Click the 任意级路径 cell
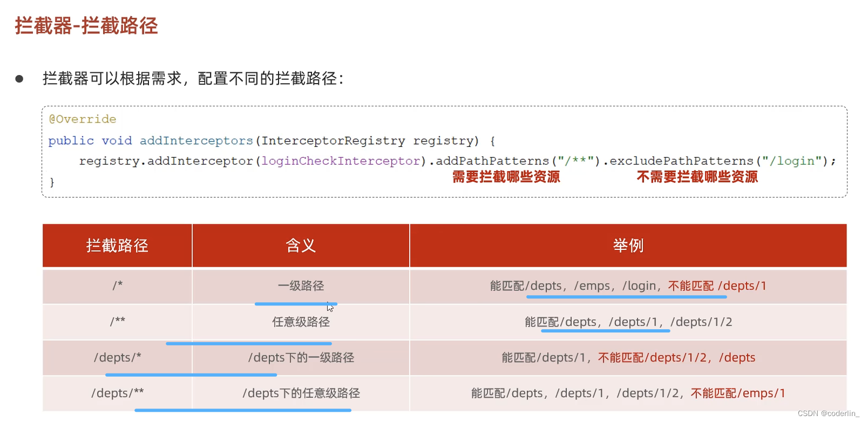868x422 pixels. [301, 322]
